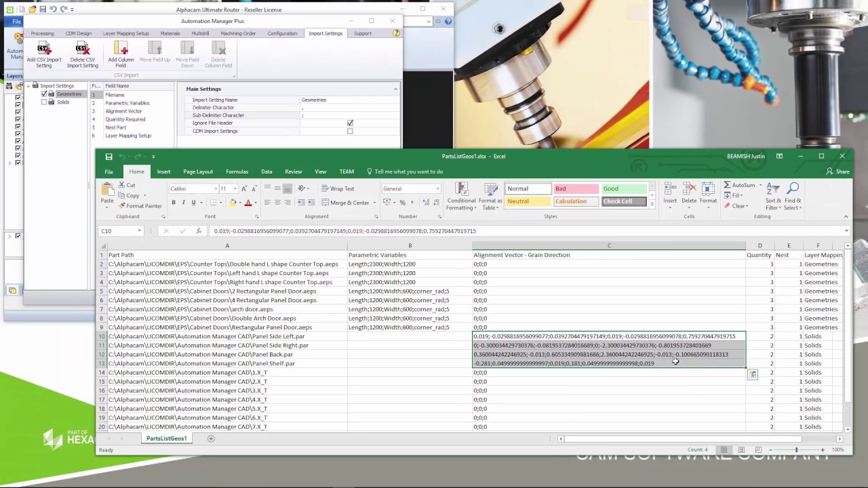This screenshot has height=488, width=868.
Task: Open the Excel Formulas ribbon tab
Action: (237, 171)
